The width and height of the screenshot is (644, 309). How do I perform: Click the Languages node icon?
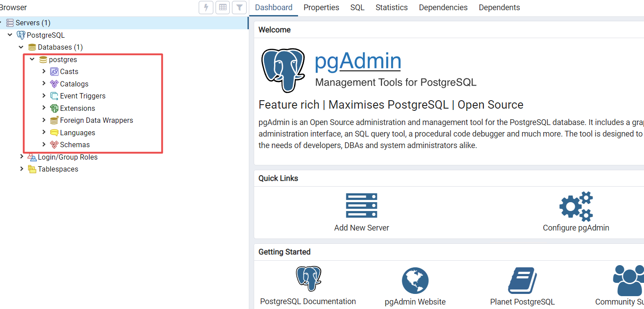coord(54,133)
